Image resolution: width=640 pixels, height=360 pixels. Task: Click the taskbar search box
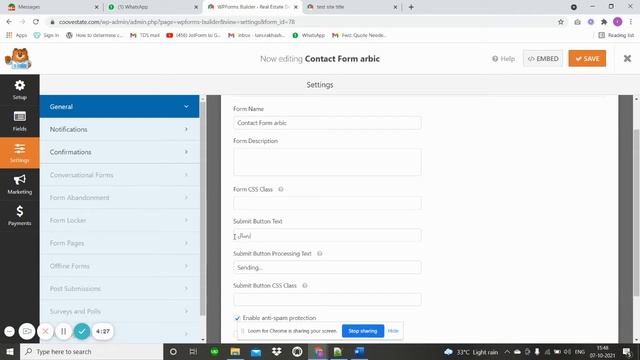pyautogui.click(x=91, y=351)
